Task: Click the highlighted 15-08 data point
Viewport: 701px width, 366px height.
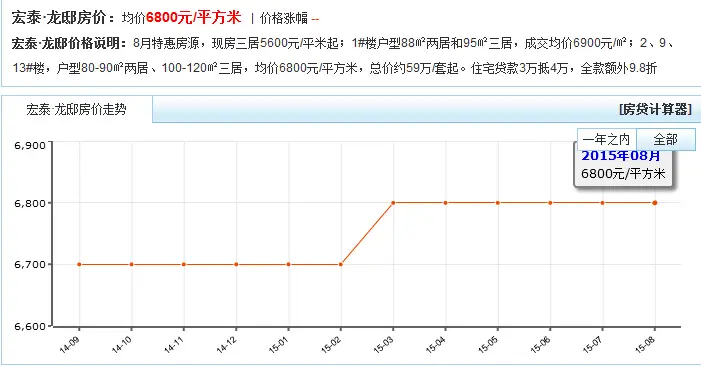Action: click(655, 203)
